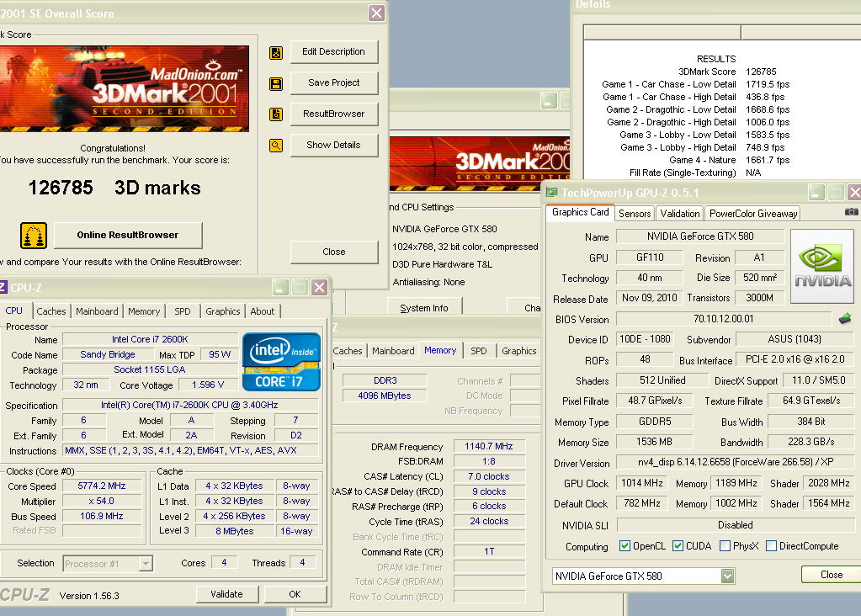Toggle the DirectCompute checkbox

(x=771, y=545)
